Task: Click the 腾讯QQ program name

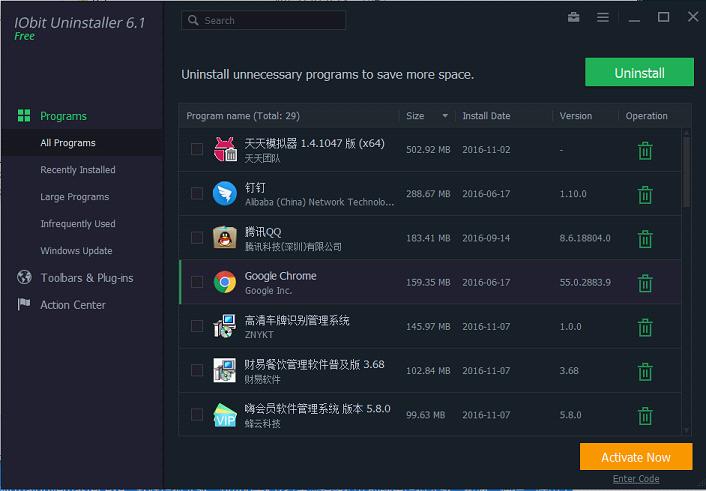Action: pos(263,232)
